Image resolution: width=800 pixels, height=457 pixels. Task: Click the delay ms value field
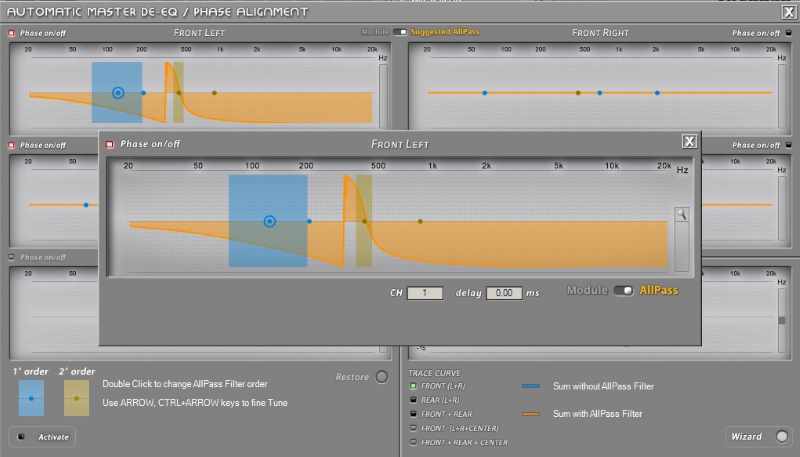(x=504, y=293)
